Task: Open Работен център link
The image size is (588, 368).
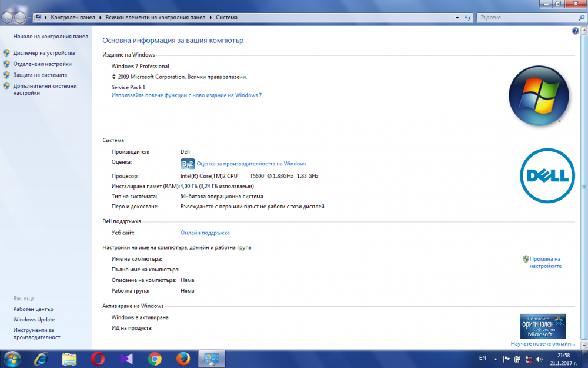Action: pos(33,309)
